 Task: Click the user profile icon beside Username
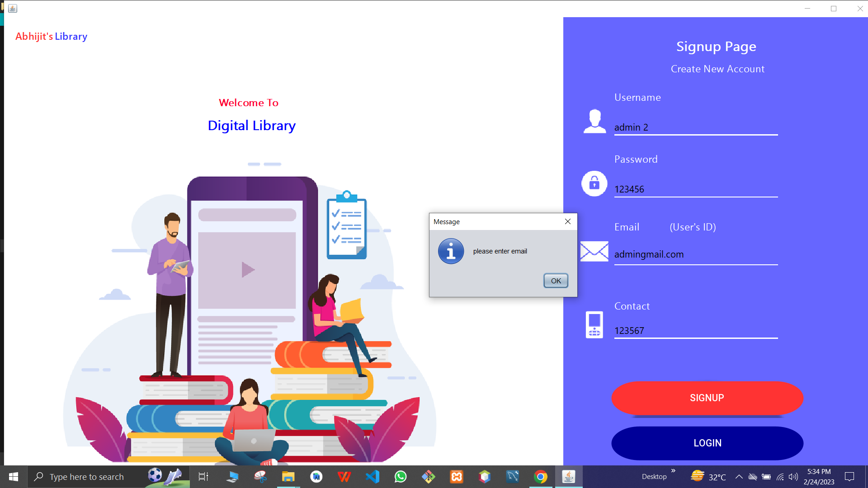[594, 121]
